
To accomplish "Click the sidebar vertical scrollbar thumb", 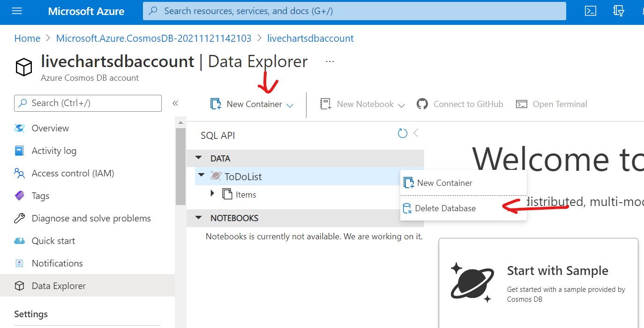I will [x=180, y=167].
